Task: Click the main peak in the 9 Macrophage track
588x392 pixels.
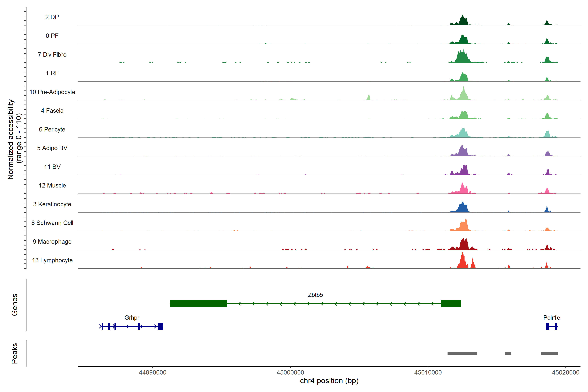Action: pos(464,245)
